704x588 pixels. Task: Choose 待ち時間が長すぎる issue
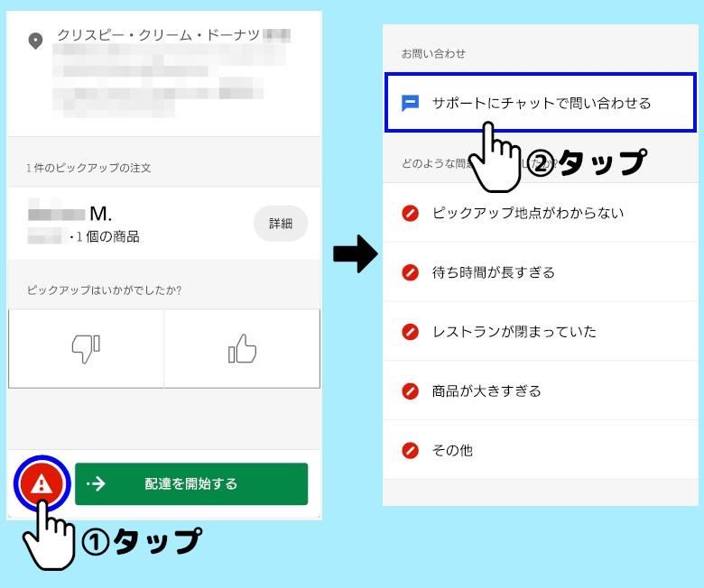tap(541, 272)
